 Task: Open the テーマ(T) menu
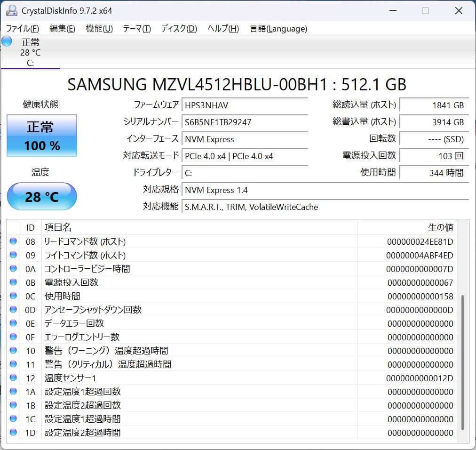click(137, 29)
